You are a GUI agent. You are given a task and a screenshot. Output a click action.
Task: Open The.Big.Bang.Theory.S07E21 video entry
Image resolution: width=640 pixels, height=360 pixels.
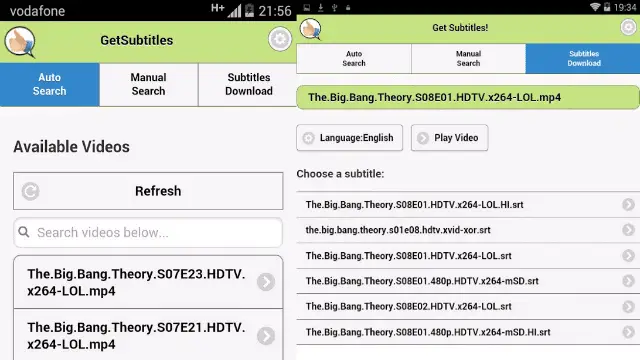point(148,336)
